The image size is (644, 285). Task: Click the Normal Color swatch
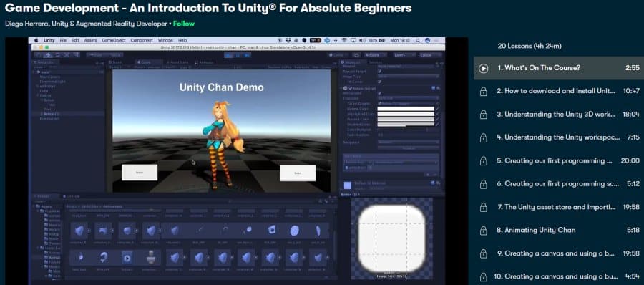click(406, 109)
